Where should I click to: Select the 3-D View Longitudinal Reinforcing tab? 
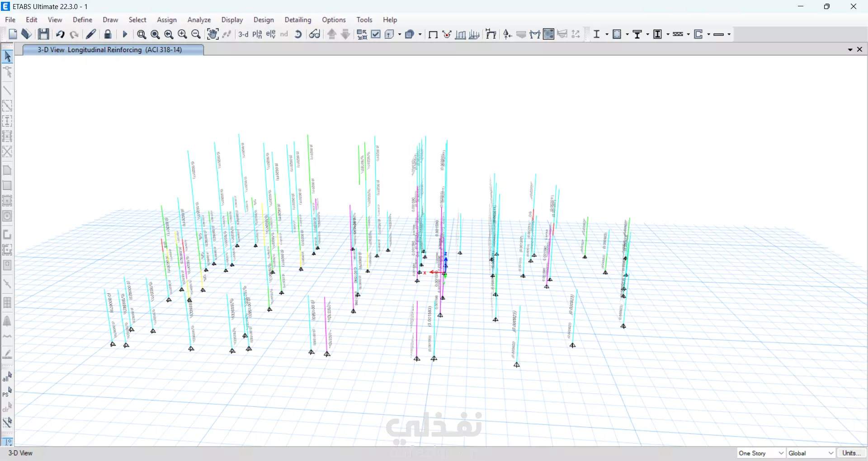(x=113, y=50)
